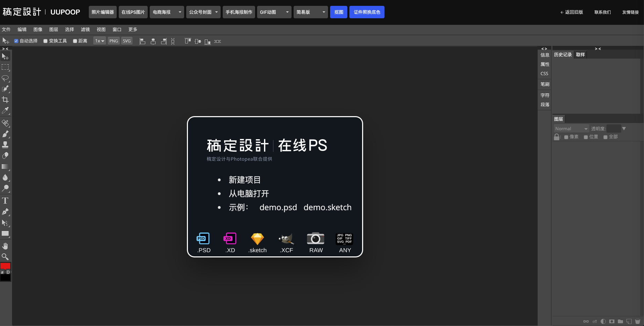Open the demo.psd example
The image size is (644, 326).
tap(278, 207)
